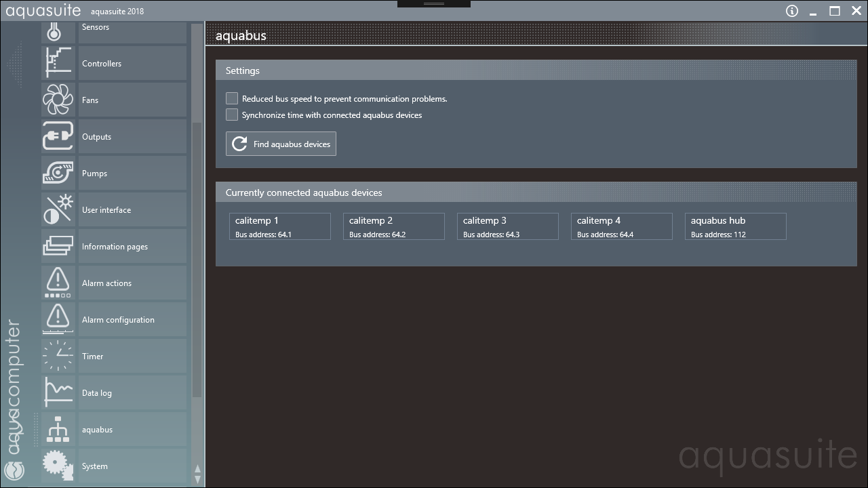Select the aquabus hub device card
Image resolution: width=868 pixels, height=488 pixels.
pyautogui.click(x=736, y=226)
